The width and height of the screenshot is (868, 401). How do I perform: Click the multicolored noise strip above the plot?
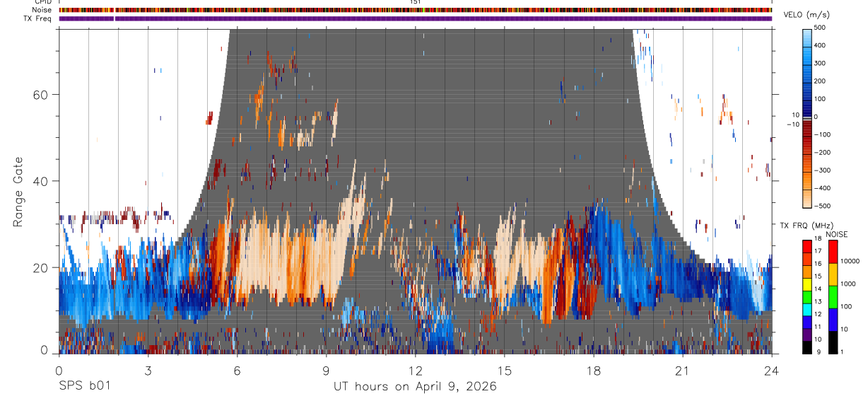(x=416, y=10)
